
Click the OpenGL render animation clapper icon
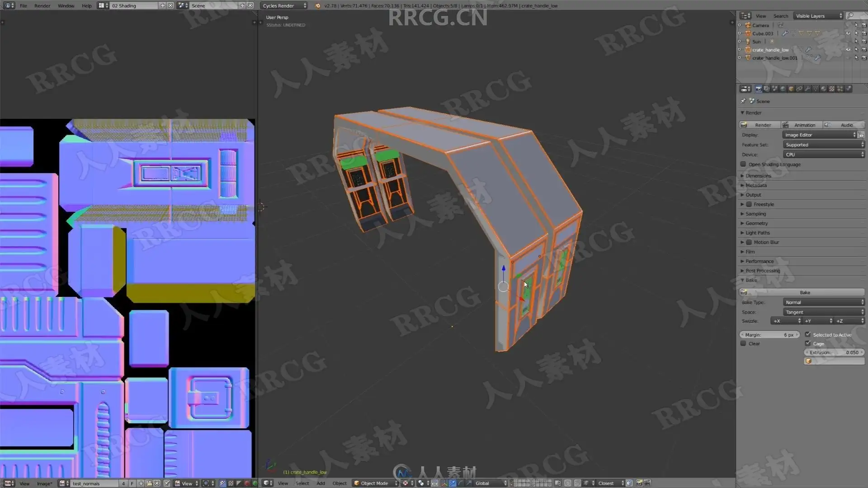point(647,483)
